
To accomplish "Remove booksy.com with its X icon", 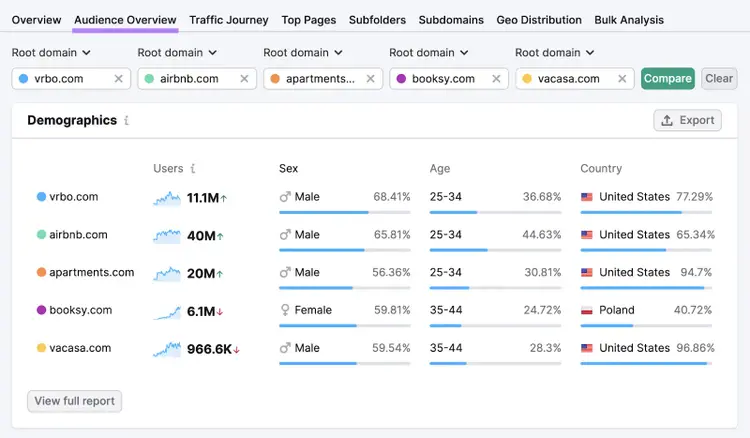I will 496,78.
